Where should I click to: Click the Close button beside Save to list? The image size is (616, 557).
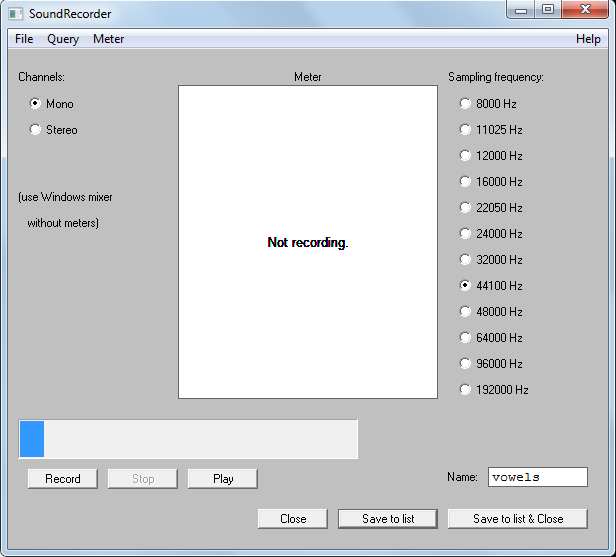tap(293, 519)
